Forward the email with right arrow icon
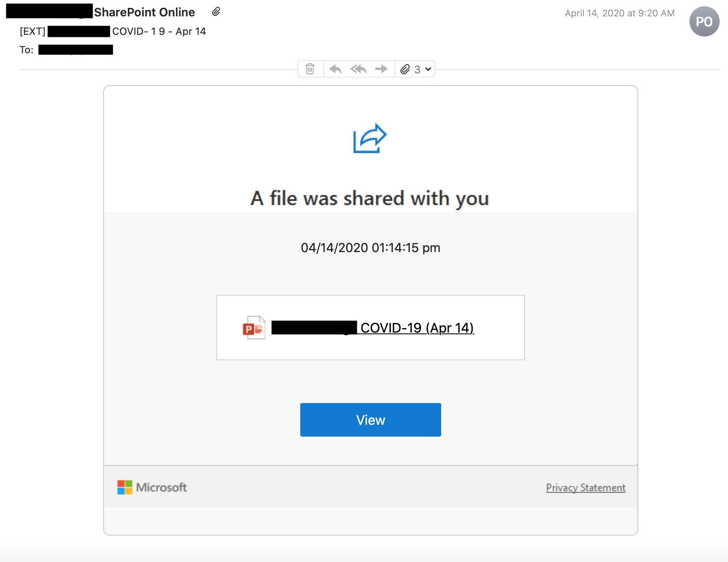 381,69
